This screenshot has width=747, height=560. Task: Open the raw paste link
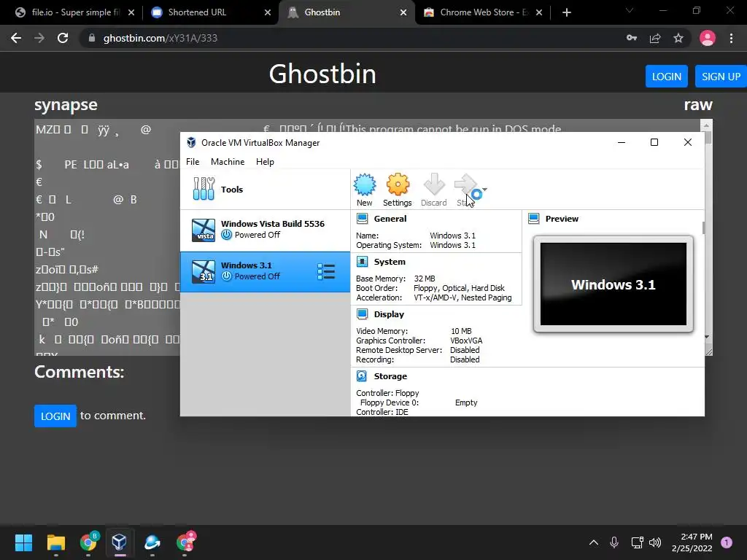(698, 104)
